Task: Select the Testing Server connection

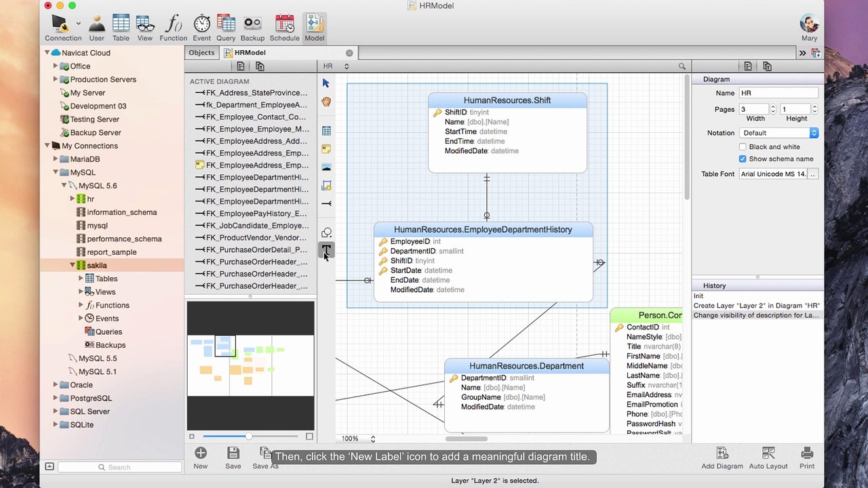Action: pyautogui.click(x=94, y=119)
